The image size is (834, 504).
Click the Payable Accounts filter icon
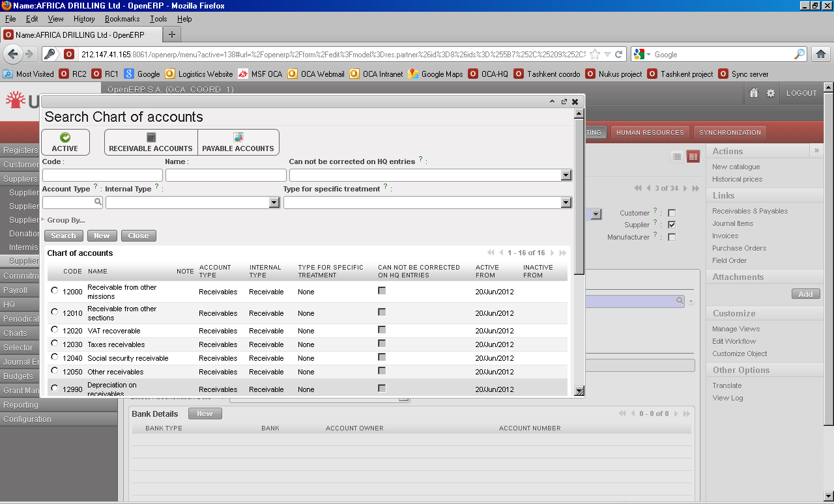click(x=238, y=137)
